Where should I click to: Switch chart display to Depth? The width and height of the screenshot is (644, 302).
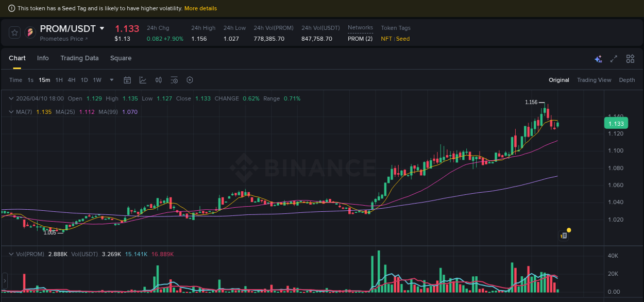pos(626,80)
